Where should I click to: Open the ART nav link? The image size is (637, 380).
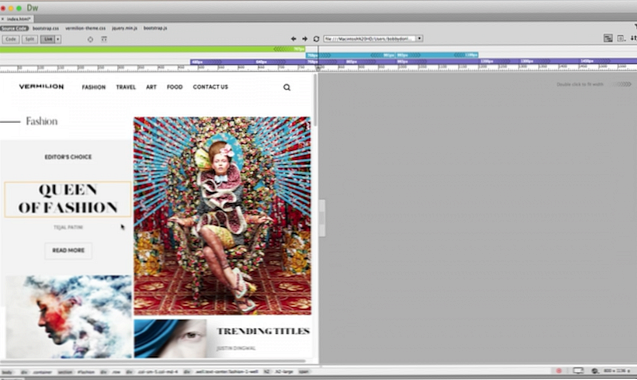tap(151, 87)
